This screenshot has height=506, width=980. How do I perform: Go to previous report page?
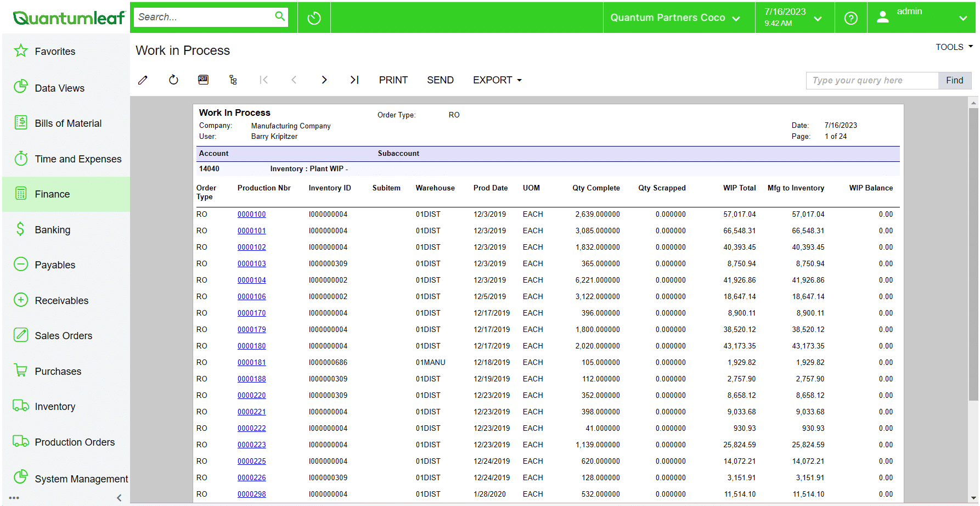[294, 80]
